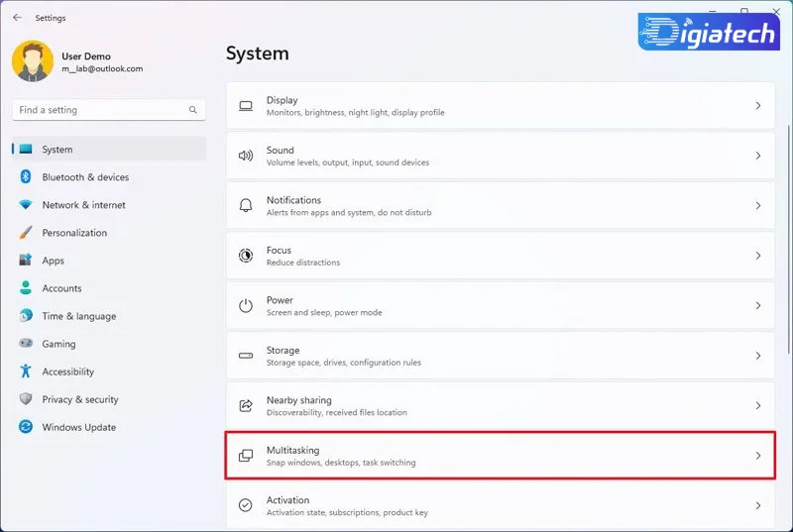Image resolution: width=793 pixels, height=532 pixels.
Task: Expand Power settings chevron
Action: [x=758, y=306]
